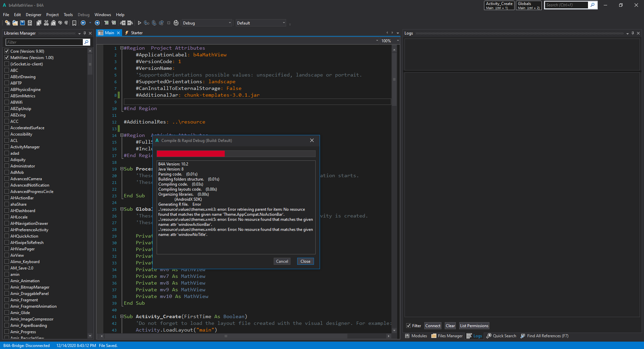The width and height of the screenshot is (644, 349).
Task: Open the Designer menu
Action: pyautogui.click(x=34, y=15)
